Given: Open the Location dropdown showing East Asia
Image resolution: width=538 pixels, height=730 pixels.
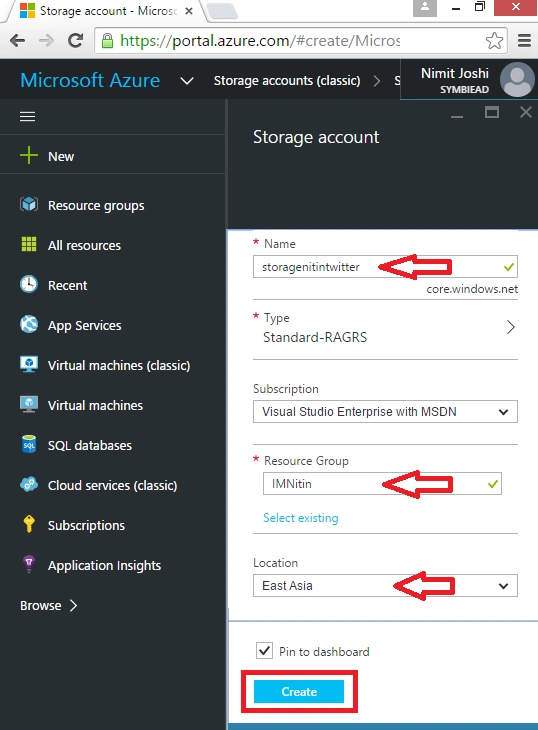Looking at the screenshot, I should tap(385, 585).
